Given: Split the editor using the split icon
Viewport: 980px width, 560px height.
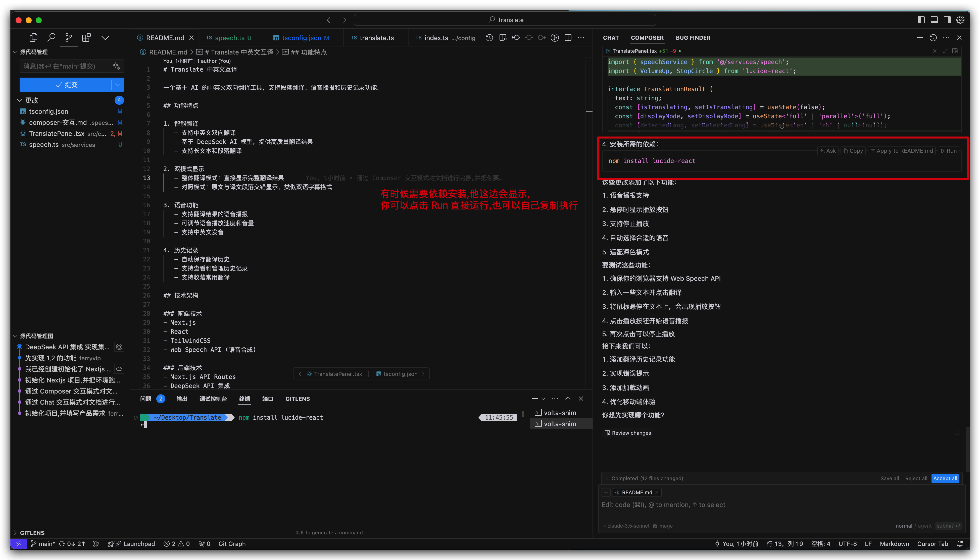Looking at the screenshot, I should [x=568, y=37].
